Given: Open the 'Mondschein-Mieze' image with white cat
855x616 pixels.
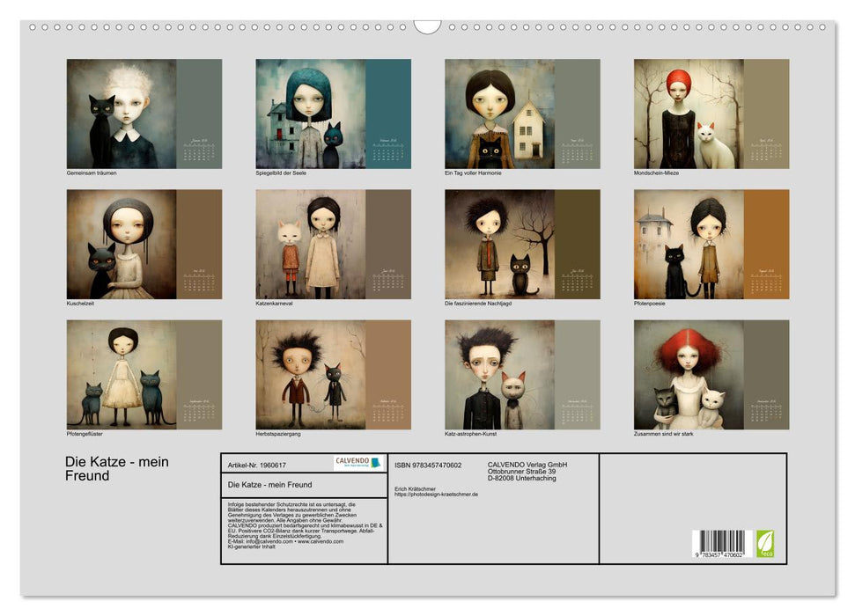Looking at the screenshot, I should click(689, 114).
